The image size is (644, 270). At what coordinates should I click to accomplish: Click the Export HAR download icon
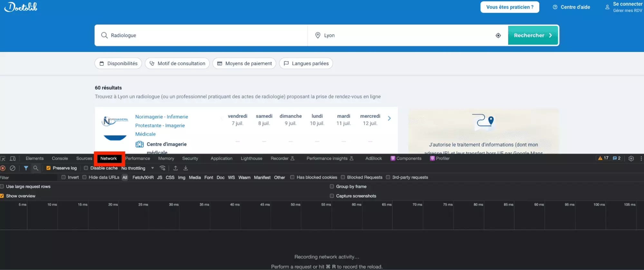pos(186,168)
